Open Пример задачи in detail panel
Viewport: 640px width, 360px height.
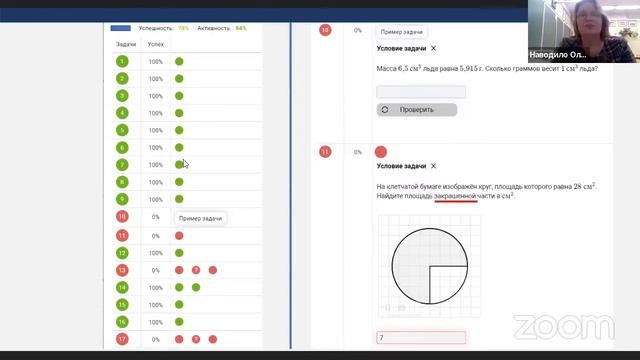(x=402, y=32)
